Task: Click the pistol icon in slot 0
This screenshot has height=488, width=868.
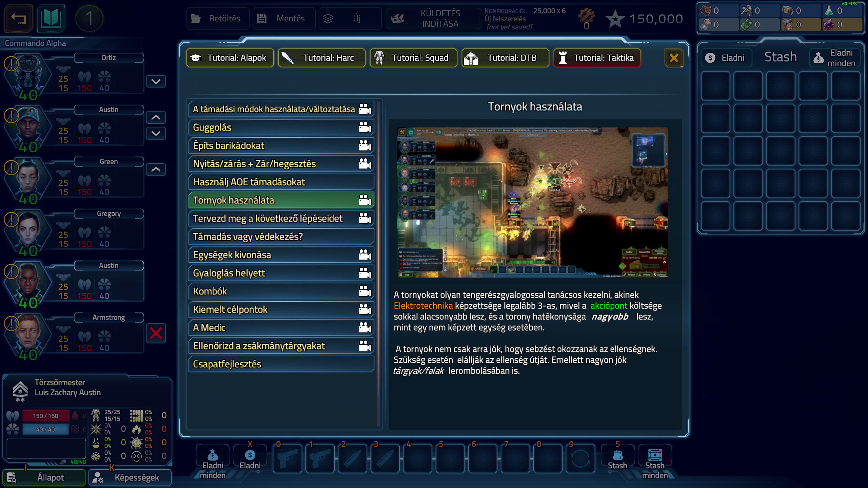Action: [287, 459]
